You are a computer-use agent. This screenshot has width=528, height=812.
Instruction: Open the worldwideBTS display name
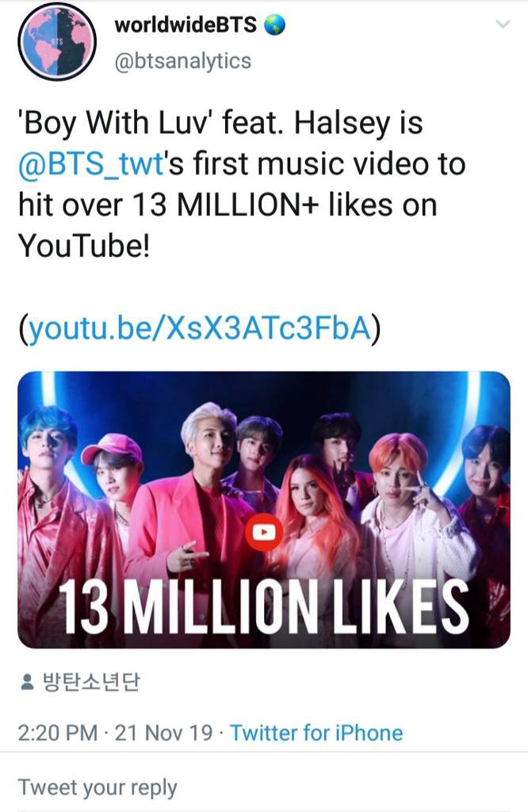(x=186, y=25)
